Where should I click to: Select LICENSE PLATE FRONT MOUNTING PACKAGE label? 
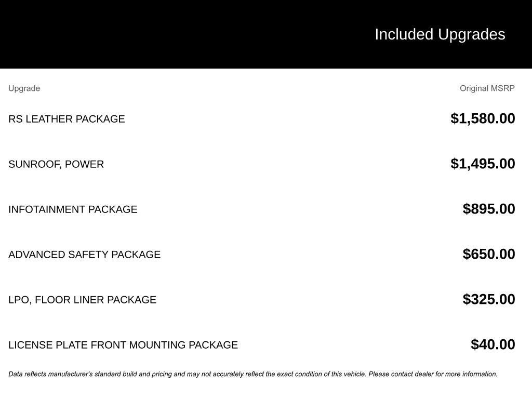tap(123, 345)
